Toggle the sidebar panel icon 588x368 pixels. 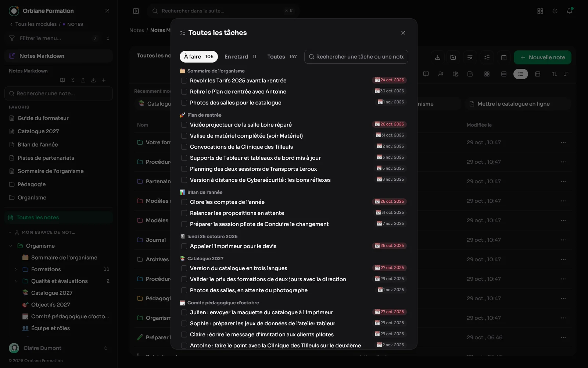[x=136, y=11]
